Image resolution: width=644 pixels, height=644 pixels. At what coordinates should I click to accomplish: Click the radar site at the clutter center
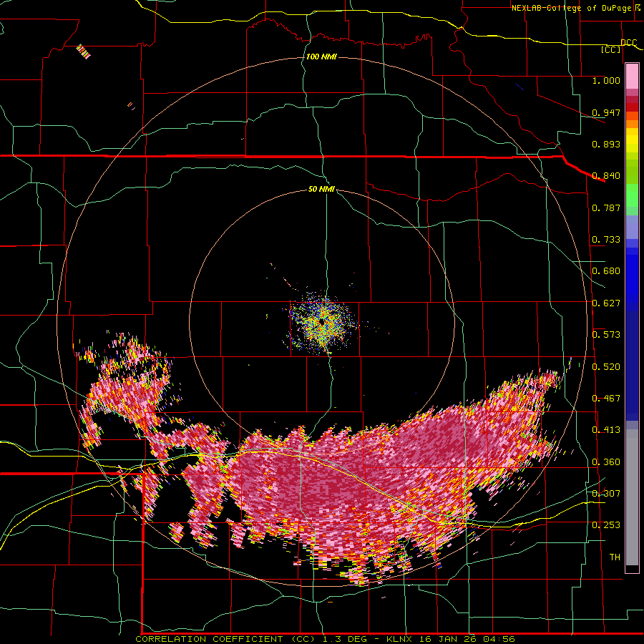click(x=322, y=322)
